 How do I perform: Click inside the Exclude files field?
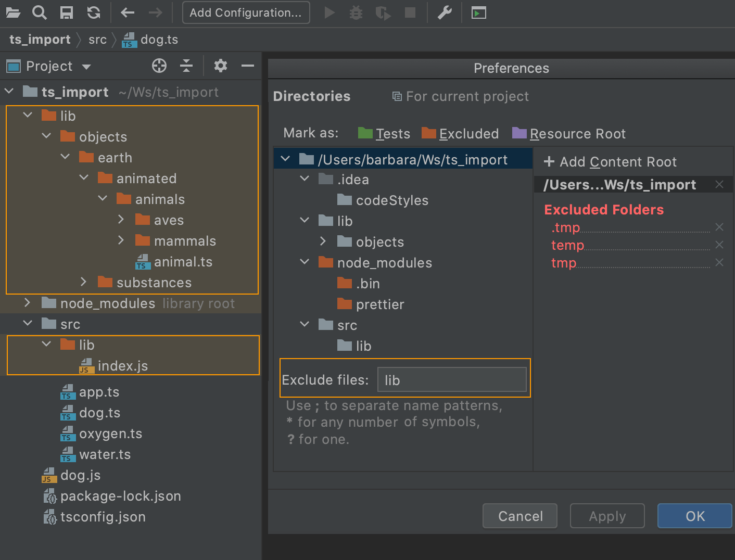[452, 379]
